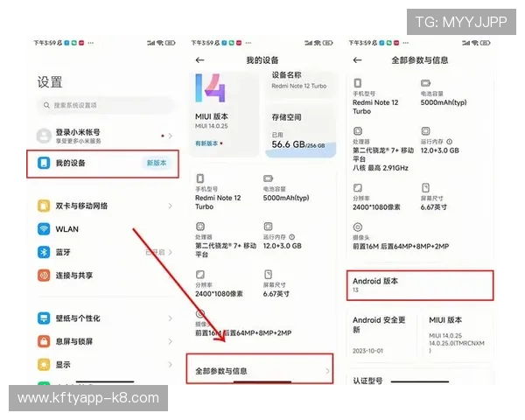Screen dimensions: 525x420
Task: Open the My Device settings row
Action: coord(102,164)
